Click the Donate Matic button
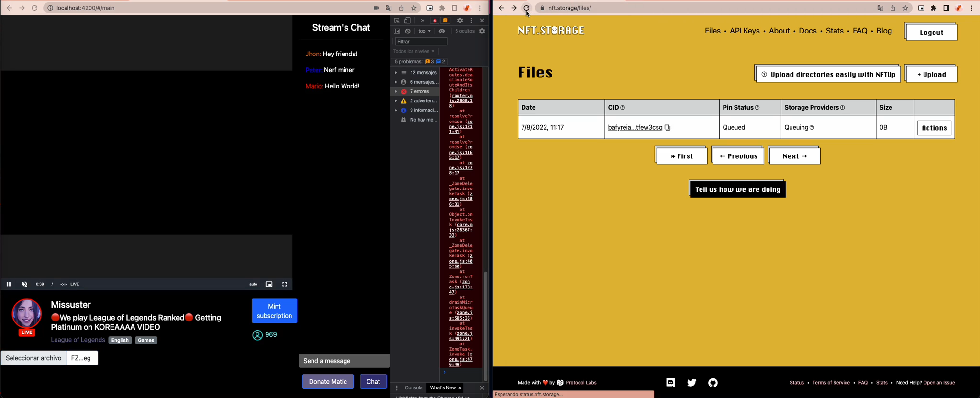The width and height of the screenshot is (980, 398). click(328, 382)
